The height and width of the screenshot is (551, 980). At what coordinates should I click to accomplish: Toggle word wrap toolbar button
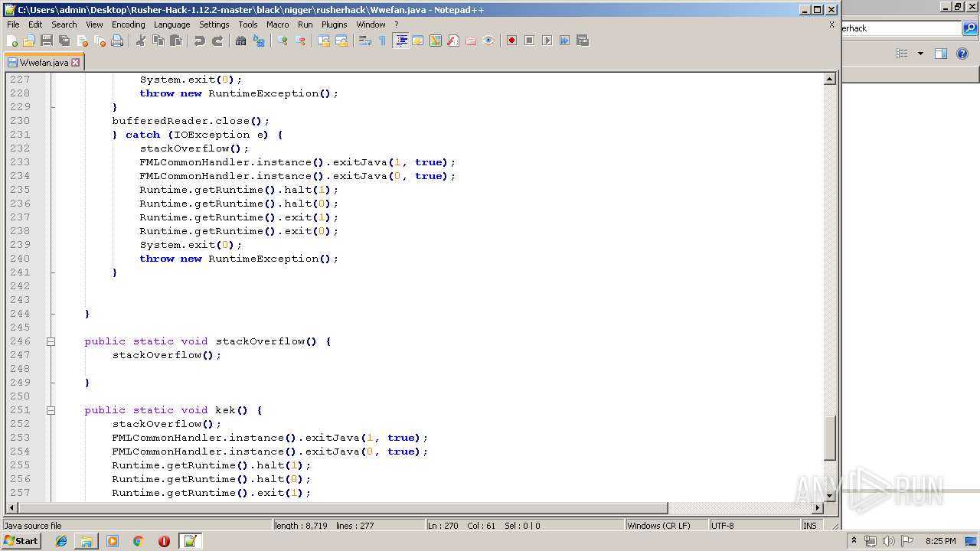click(x=365, y=41)
